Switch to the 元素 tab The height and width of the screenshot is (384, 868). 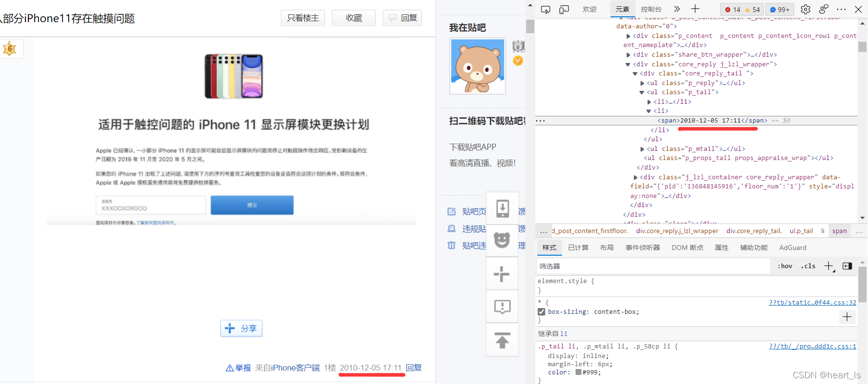622,9
